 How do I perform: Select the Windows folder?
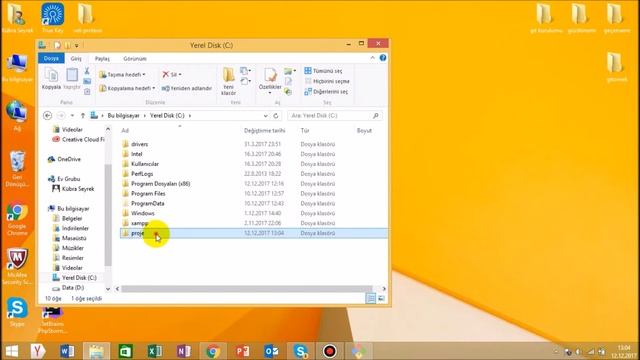[142, 213]
